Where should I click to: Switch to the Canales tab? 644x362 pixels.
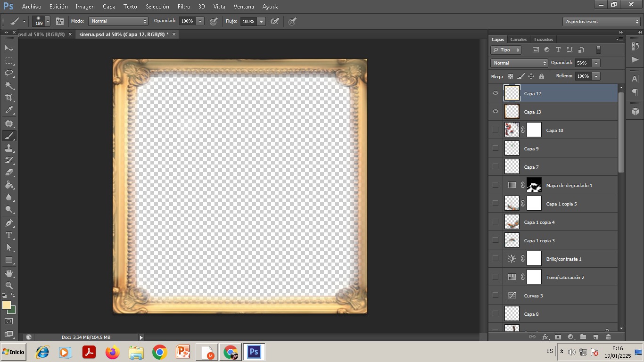519,39
